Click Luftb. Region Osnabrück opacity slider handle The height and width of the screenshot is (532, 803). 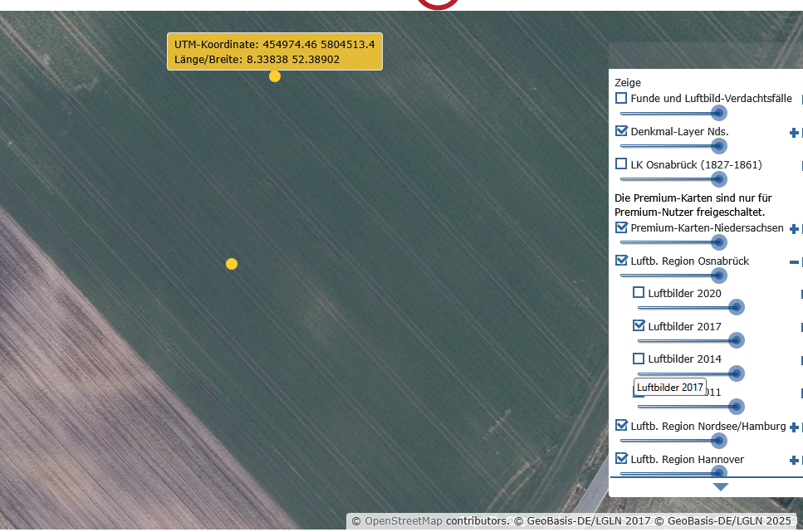click(718, 275)
